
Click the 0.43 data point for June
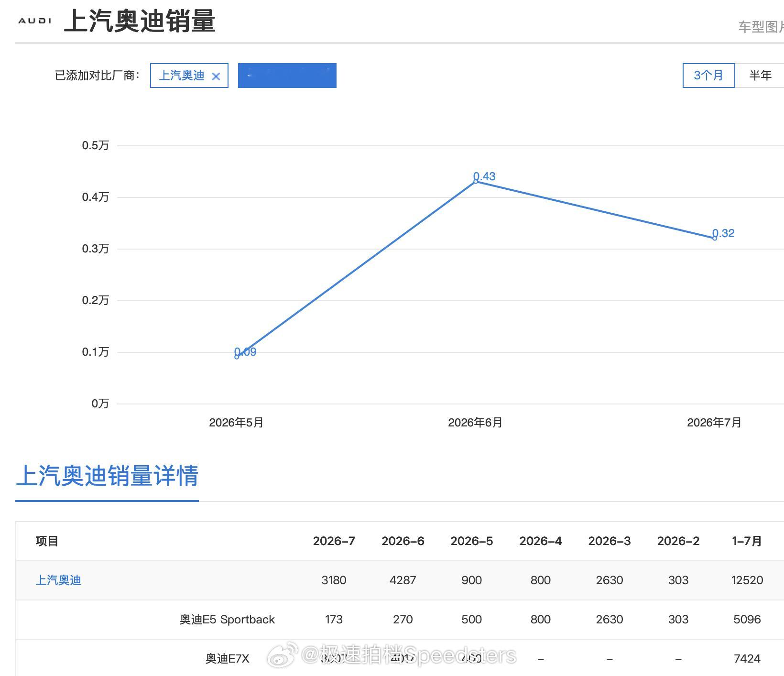[x=476, y=181]
